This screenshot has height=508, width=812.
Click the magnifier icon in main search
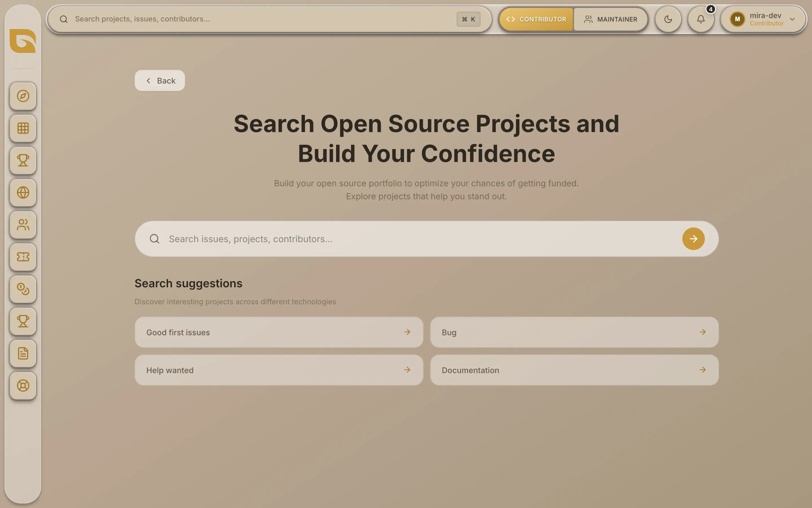(x=154, y=239)
